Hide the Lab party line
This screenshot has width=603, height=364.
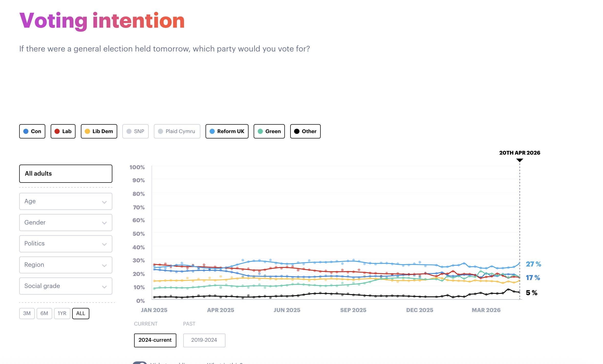[x=63, y=131]
